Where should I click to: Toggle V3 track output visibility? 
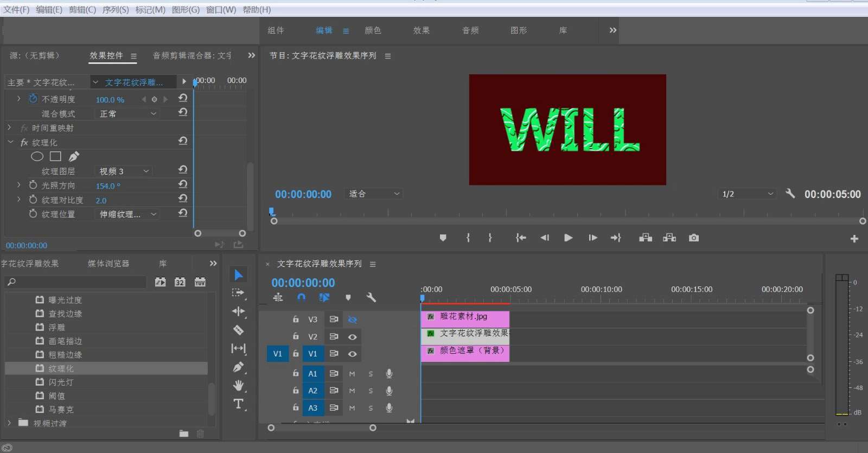click(352, 320)
